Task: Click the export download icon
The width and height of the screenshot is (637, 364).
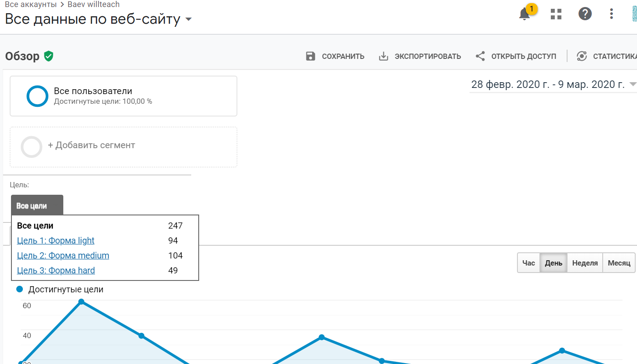Action: point(384,56)
